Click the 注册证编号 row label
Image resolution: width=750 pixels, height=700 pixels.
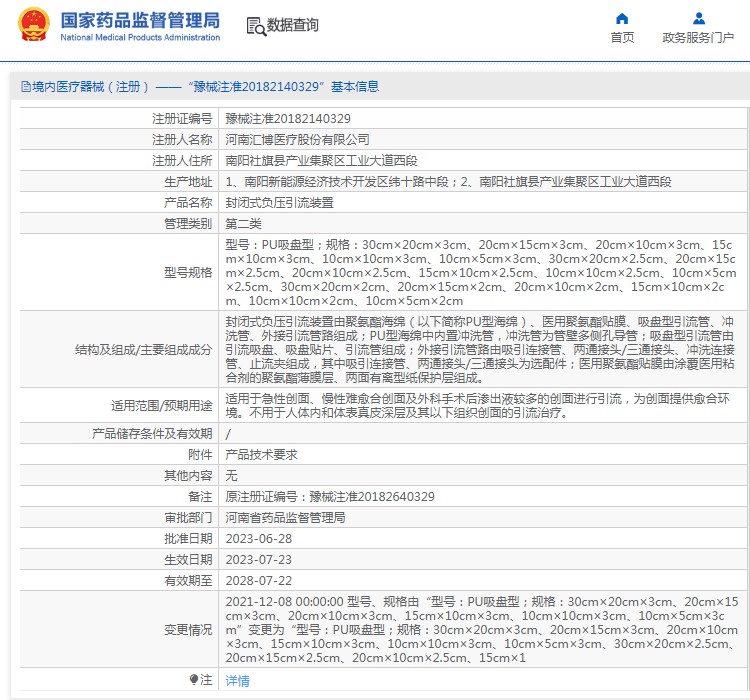tap(182, 119)
